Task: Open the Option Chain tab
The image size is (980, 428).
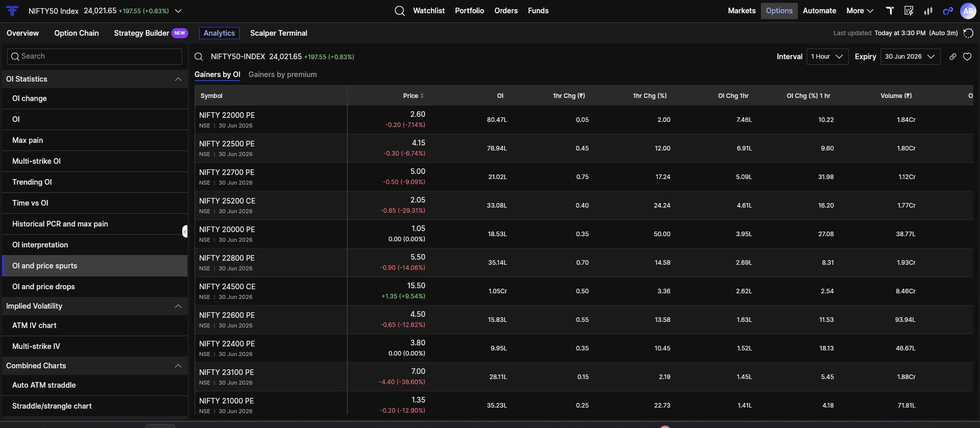Action: [x=77, y=33]
